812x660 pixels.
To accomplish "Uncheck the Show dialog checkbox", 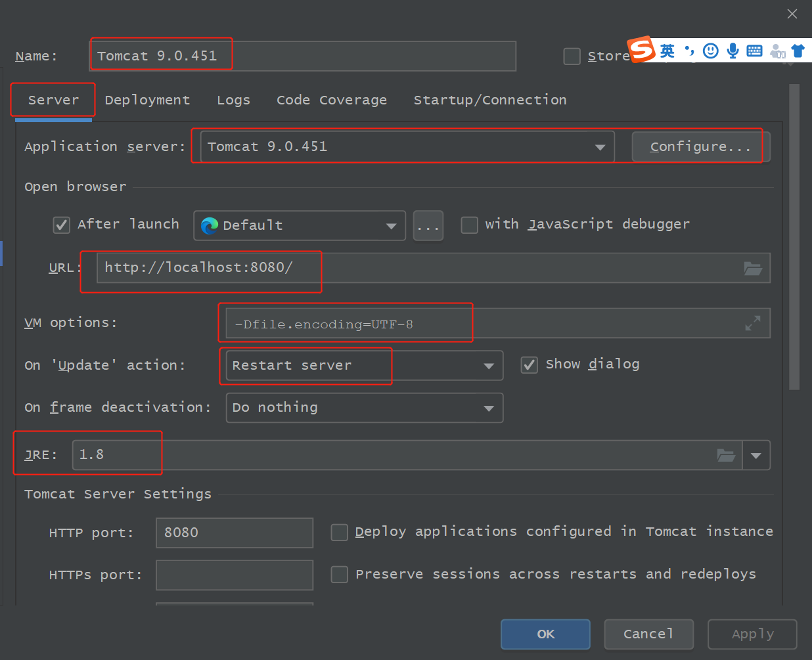I will coord(530,365).
